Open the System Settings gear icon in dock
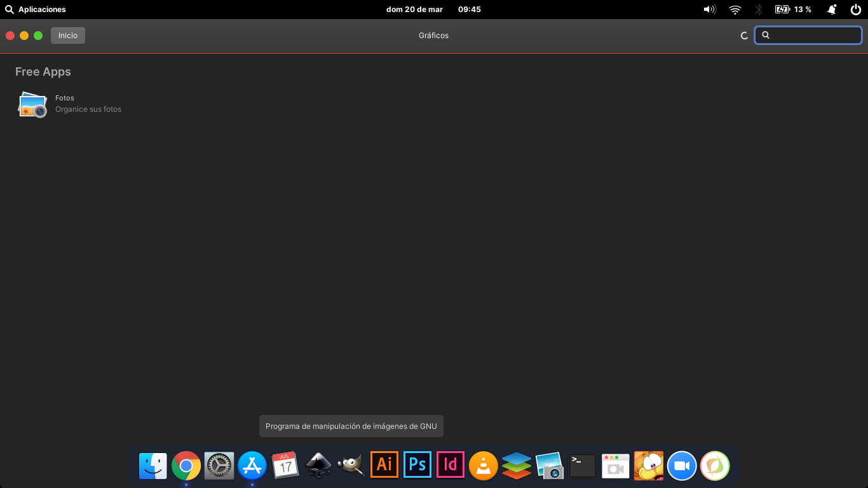Screen dimensions: 868x488 (x=219, y=466)
